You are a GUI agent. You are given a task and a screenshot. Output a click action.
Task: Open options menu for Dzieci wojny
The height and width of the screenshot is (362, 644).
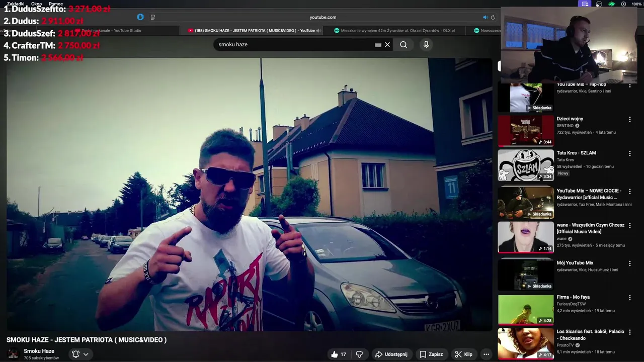(629, 119)
